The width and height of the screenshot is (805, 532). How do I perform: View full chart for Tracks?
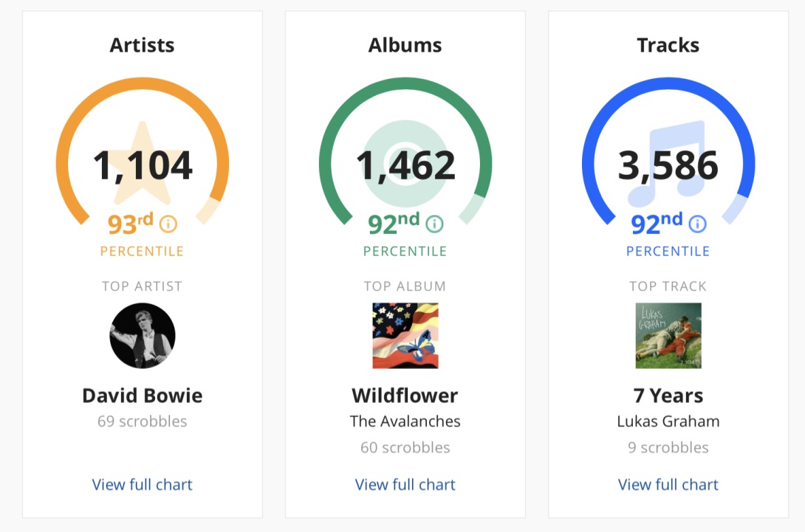click(x=668, y=485)
